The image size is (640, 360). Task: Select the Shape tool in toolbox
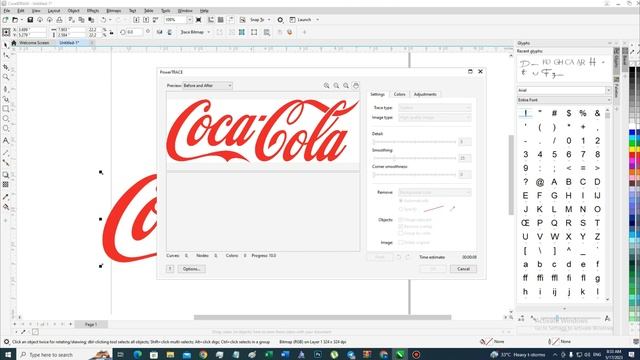pyautogui.click(x=6, y=56)
